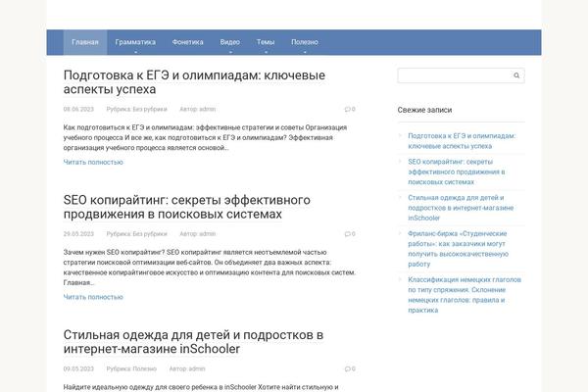The height and width of the screenshot is (392, 588).
Task: Open the Видео menu
Action: 230,42
